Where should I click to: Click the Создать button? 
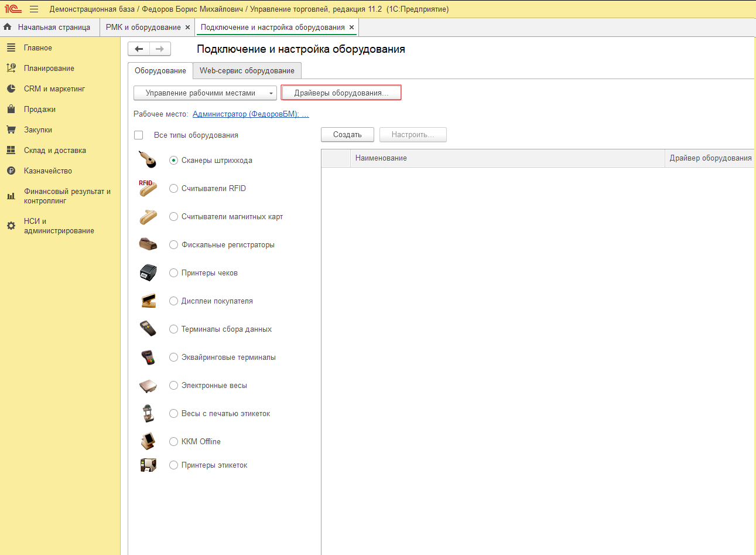pos(347,135)
